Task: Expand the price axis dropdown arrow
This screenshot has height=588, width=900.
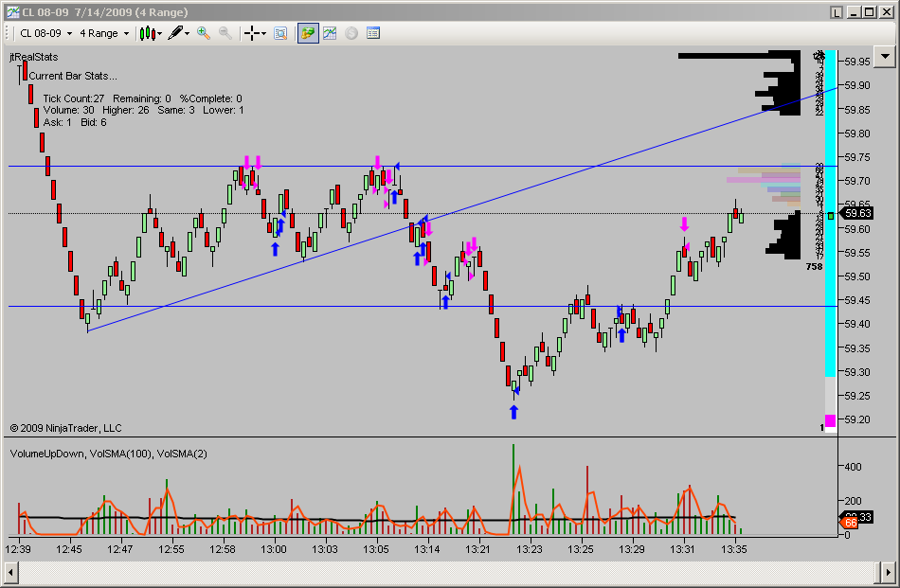Action: pyautogui.click(x=885, y=56)
